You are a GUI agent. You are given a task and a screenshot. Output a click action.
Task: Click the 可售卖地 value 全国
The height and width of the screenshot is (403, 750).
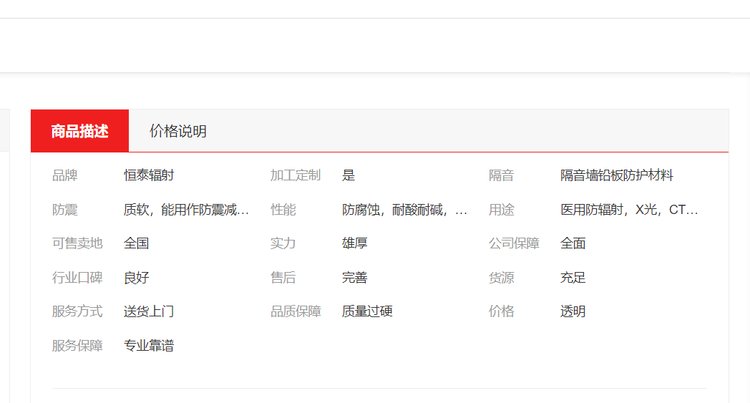pyautogui.click(x=136, y=243)
